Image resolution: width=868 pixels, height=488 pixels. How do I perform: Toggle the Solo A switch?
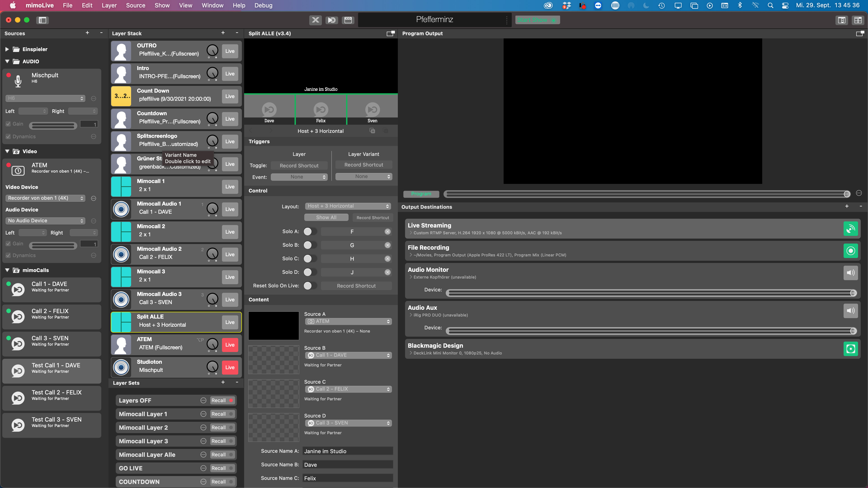tap(310, 232)
